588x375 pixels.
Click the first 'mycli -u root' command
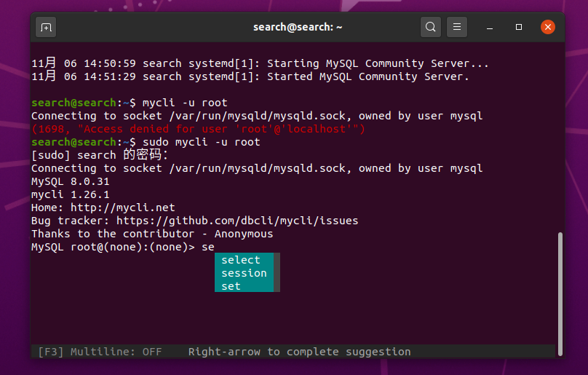(x=185, y=103)
